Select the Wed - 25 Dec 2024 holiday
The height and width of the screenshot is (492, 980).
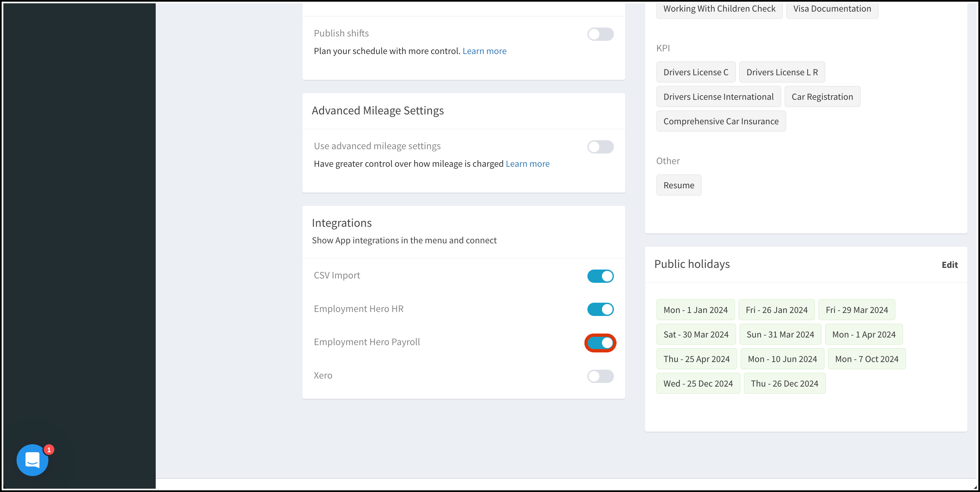[698, 384]
